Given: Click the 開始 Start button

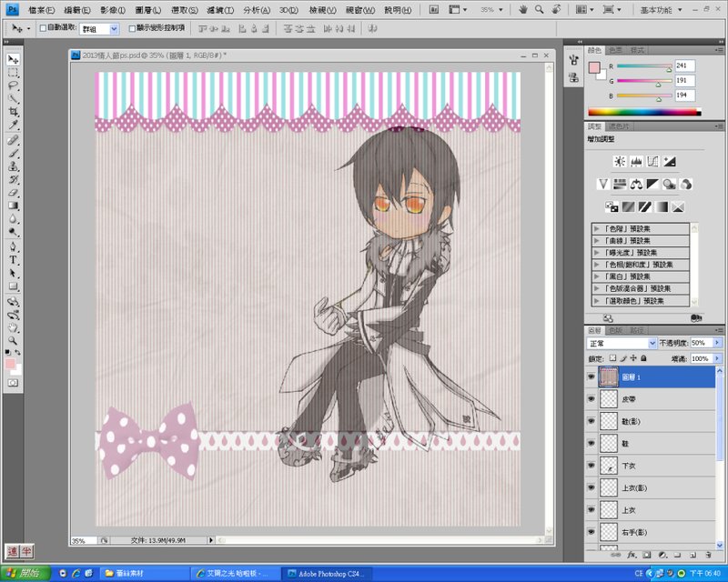Looking at the screenshot, I should coord(25,573).
